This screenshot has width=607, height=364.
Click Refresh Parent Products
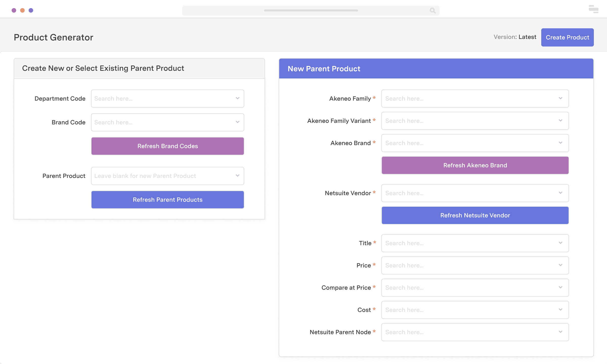click(167, 199)
